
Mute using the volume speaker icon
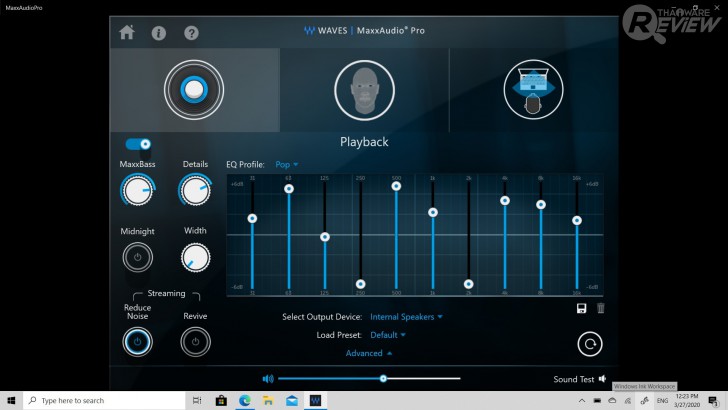[x=268, y=379]
